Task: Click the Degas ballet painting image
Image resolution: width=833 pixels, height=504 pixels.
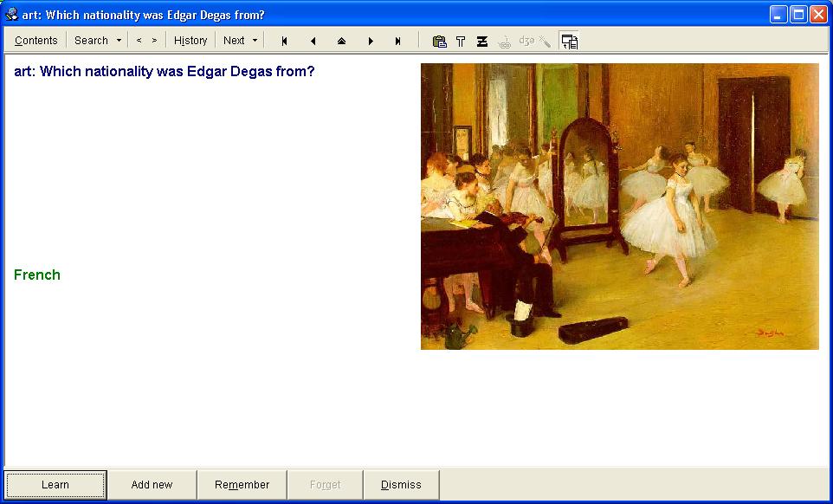Action: 619,206
